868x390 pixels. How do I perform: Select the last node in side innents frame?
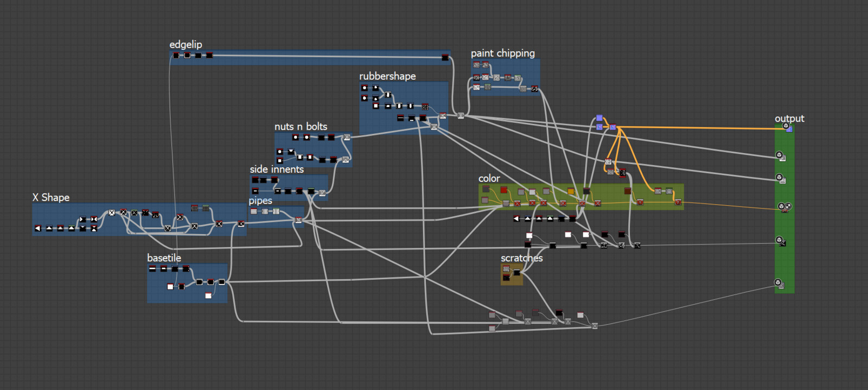pos(322,193)
